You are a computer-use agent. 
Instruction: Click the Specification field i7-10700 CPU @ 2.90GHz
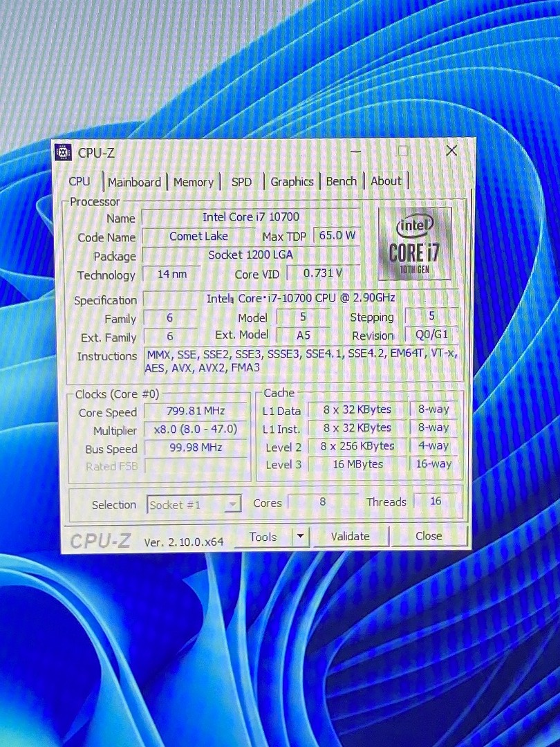click(x=301, y=298)
